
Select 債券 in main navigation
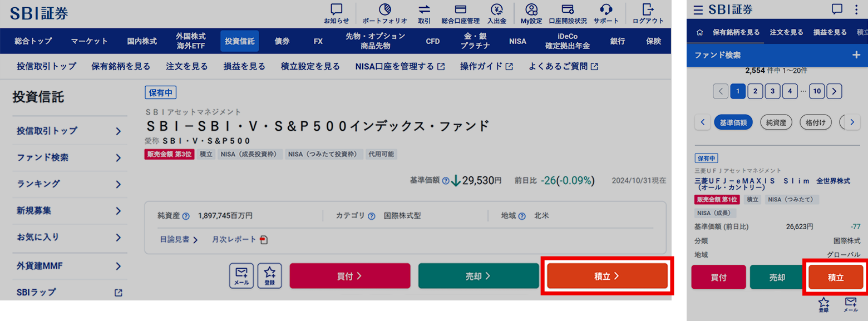click(x=282, y=41)
